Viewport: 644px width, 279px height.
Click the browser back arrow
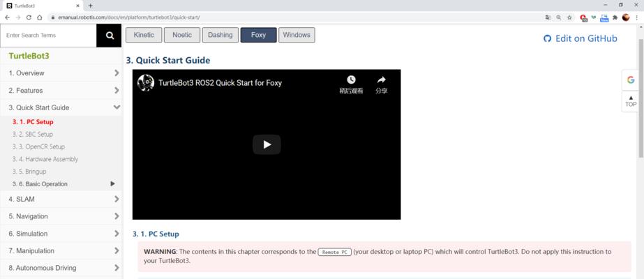(x=8, y=17)
